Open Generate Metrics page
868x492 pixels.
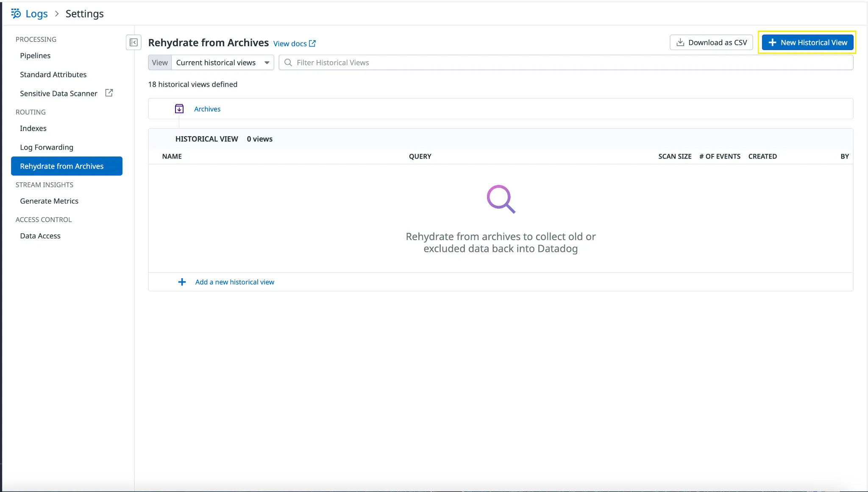(x=49, y=201)
